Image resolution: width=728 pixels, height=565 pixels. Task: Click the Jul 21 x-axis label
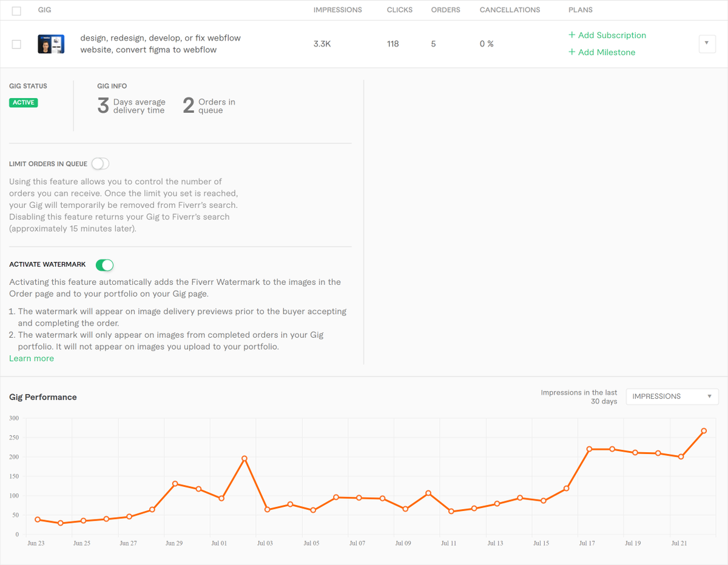click(679, 543)
